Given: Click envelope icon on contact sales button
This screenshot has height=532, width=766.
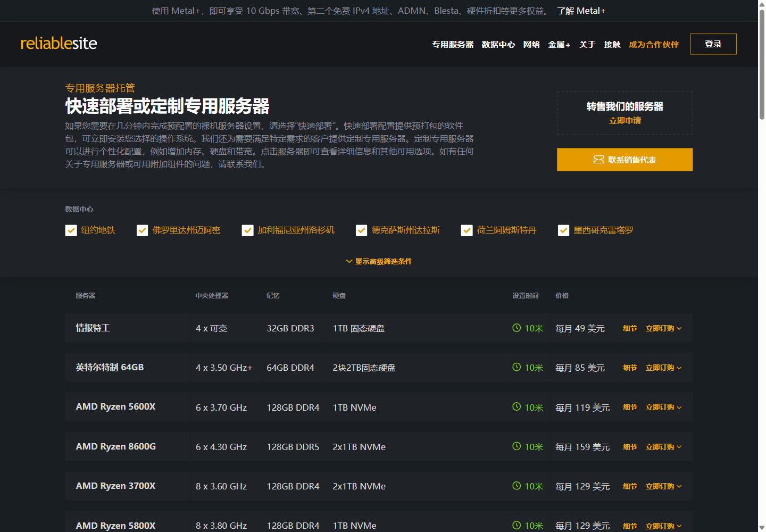Looking at the screenshot, I should 598,160.
